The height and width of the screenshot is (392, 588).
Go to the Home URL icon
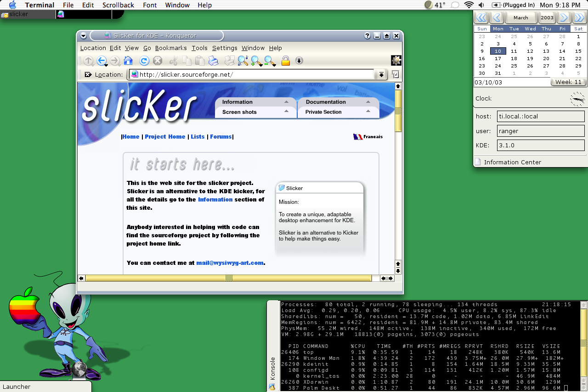128,61
